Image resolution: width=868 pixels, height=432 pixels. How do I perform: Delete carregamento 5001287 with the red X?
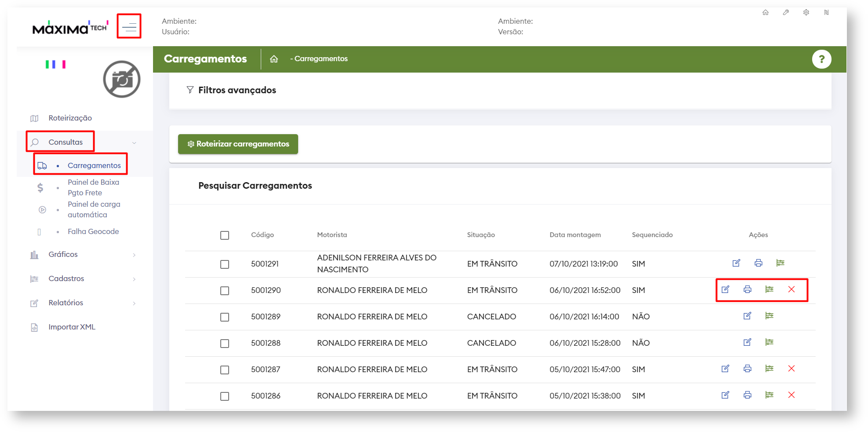pos(791,369)
